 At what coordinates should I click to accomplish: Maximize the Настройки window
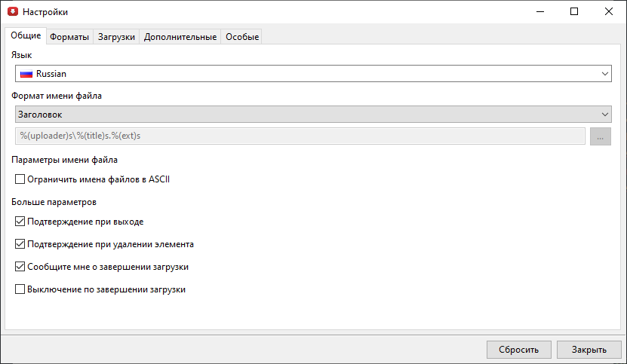(x=574, y=12)
